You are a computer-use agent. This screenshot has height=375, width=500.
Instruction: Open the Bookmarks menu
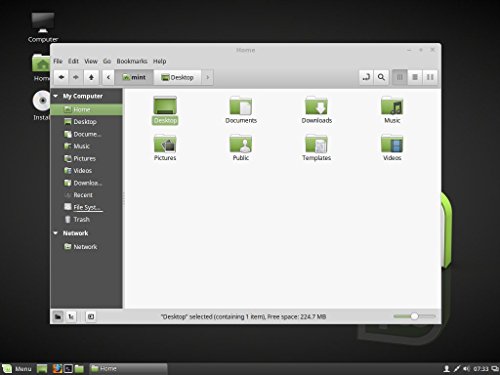132,61
